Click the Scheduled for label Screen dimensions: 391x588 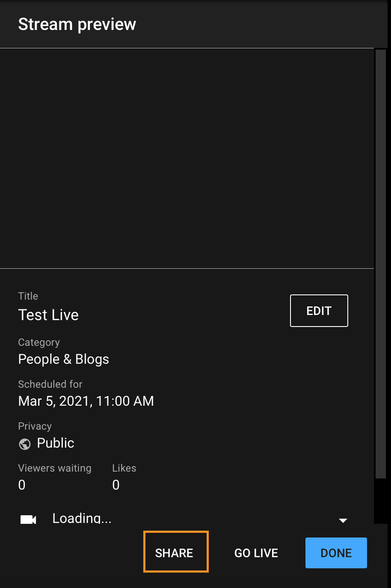pos(50,384)
